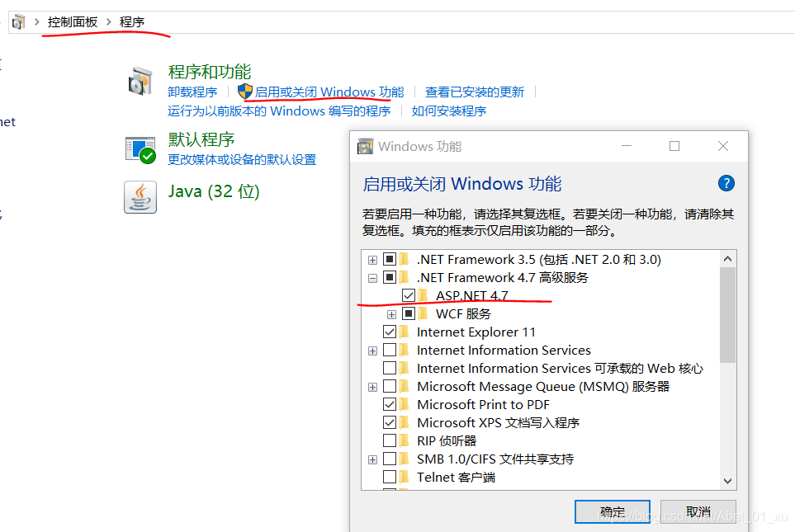Click the 程序和功能 heading link

point(210,72)
